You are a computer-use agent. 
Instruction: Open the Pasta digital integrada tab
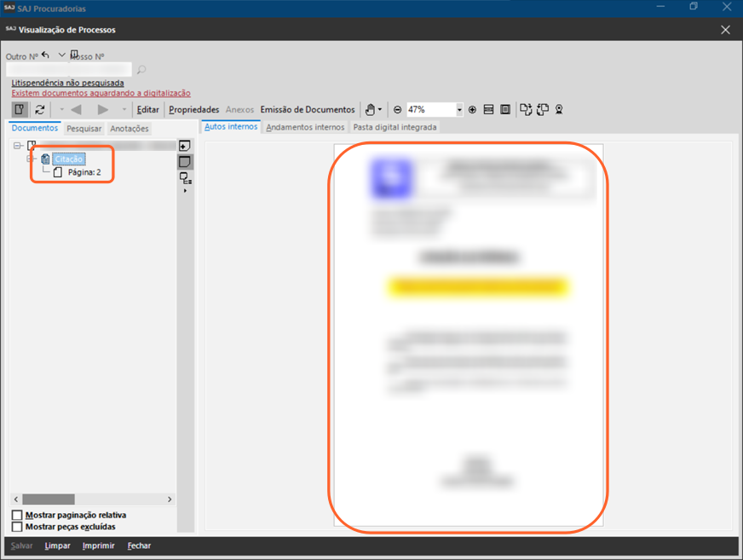(x=395, y=127)
